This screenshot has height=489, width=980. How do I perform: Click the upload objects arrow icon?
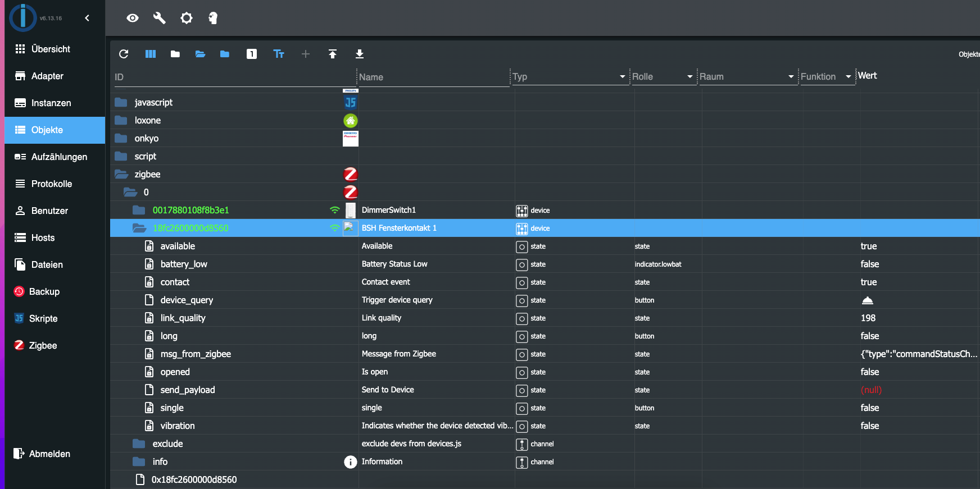click(x=333, y=54)
